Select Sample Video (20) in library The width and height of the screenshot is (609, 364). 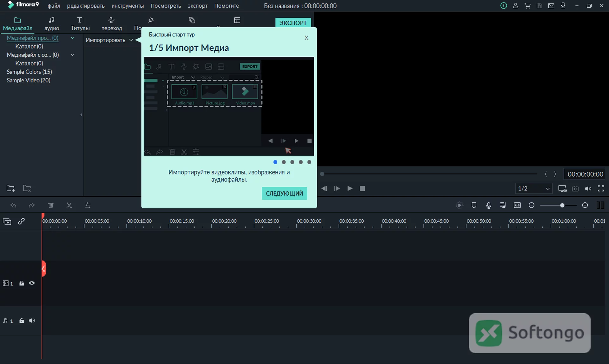29,81
